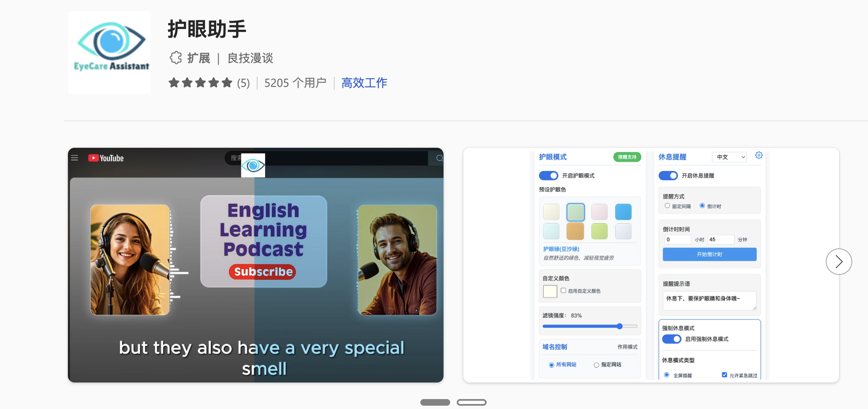Viewport: 868px width, 409px height.
Task: Click the extension puzzle piece icon
Action: click(176, 58)
